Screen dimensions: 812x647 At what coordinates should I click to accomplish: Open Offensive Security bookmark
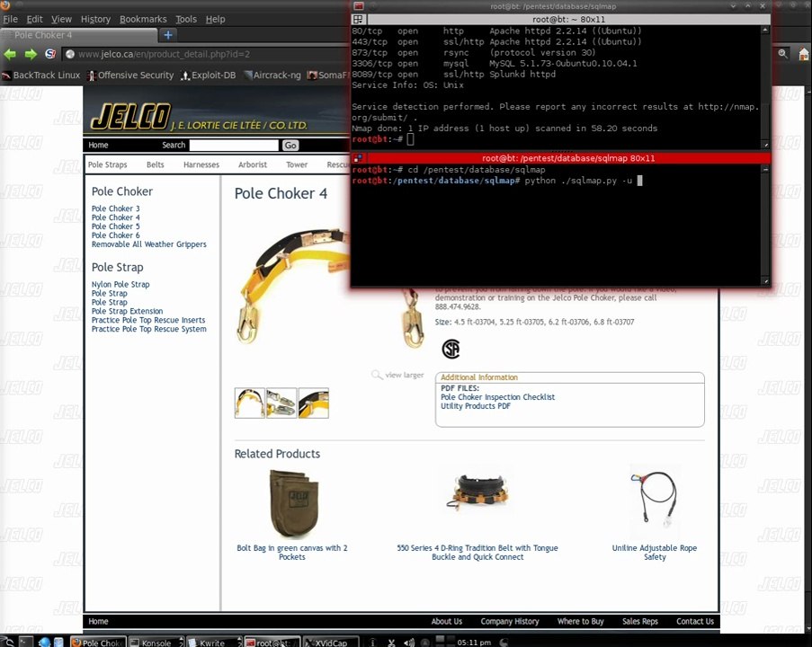(130, 75)
